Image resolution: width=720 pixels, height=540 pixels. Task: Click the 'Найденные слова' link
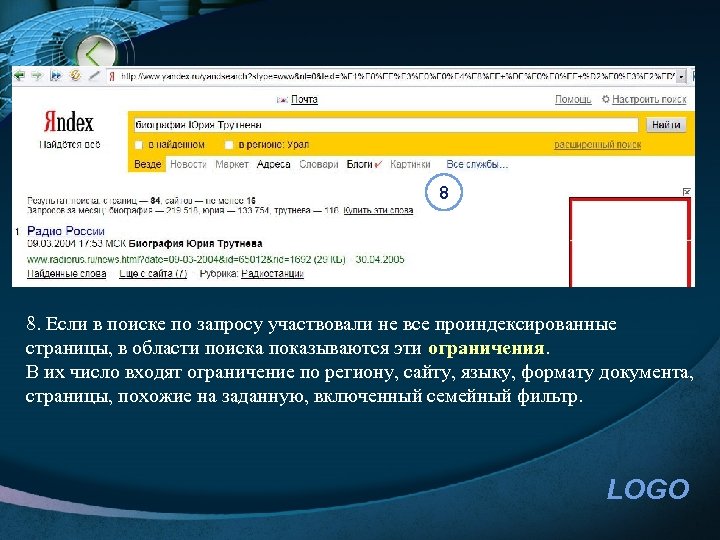click(67, 274)
